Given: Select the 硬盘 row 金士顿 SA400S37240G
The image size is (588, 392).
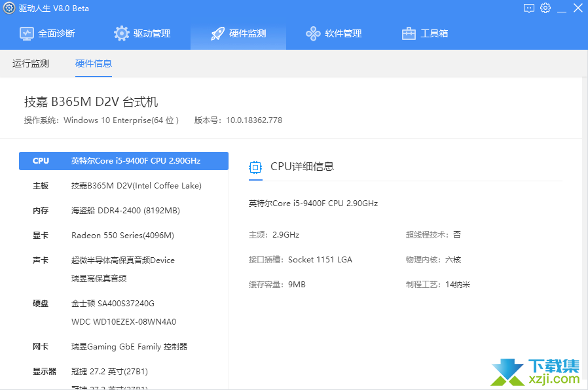Looking at the screenshot, I should [x=124, y=304].
